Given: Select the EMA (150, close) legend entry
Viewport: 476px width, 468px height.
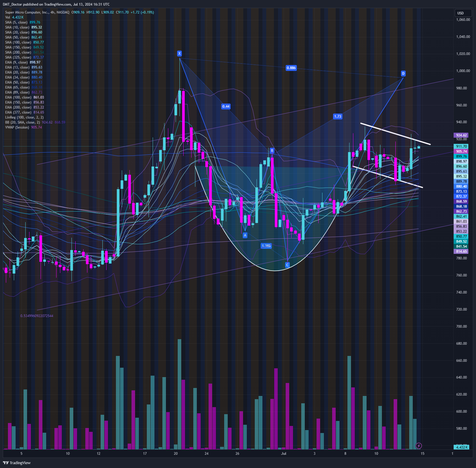Looking at the screenshot, I should [x=24, y=102].
